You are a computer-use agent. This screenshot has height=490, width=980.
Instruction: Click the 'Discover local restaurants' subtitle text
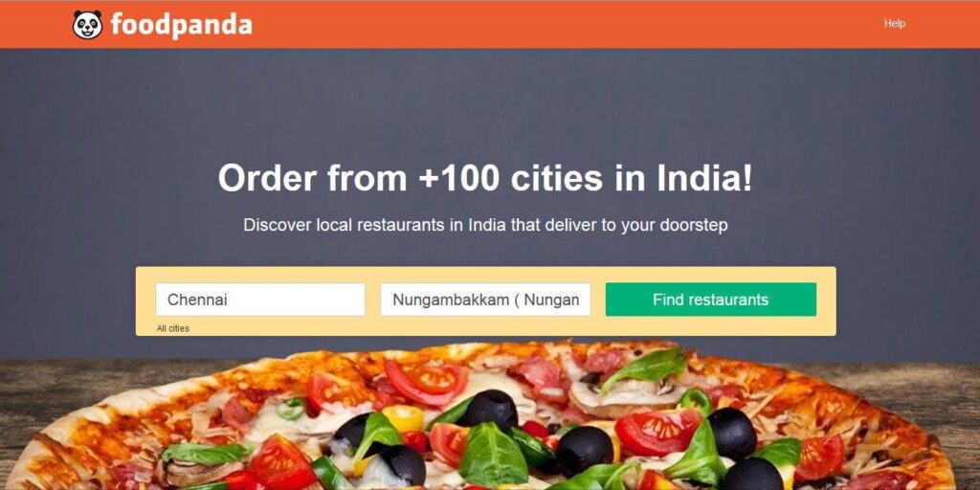(x=485, y=225)
